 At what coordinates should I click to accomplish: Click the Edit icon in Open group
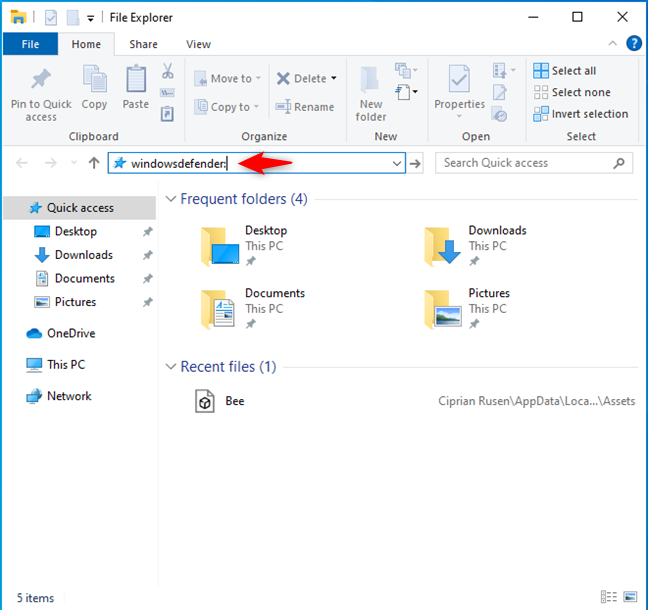click(500, 93)
